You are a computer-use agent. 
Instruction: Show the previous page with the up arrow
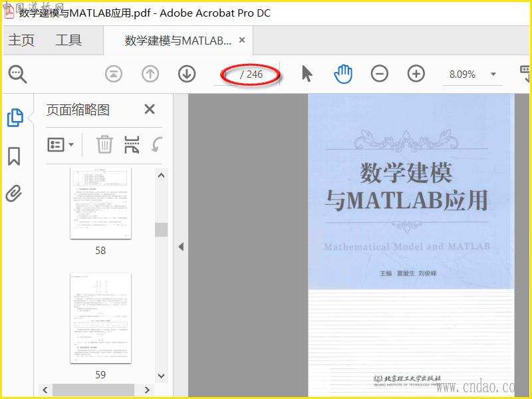(150, 74)
